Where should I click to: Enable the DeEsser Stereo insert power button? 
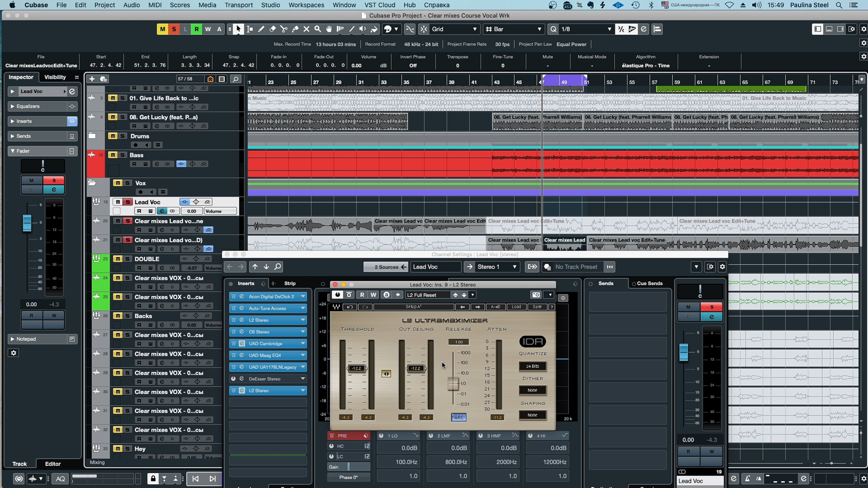234,379
